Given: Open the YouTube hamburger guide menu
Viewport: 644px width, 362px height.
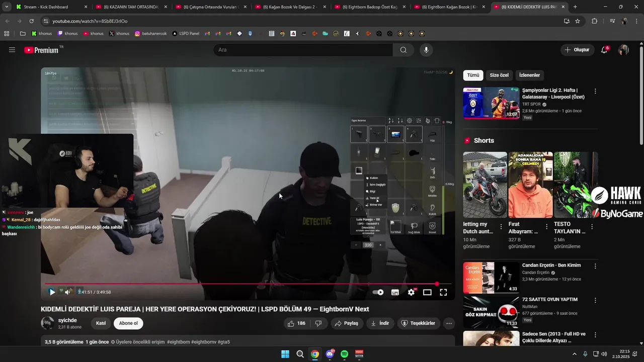Looking at the screenshot, I should (x=12, y=50).
